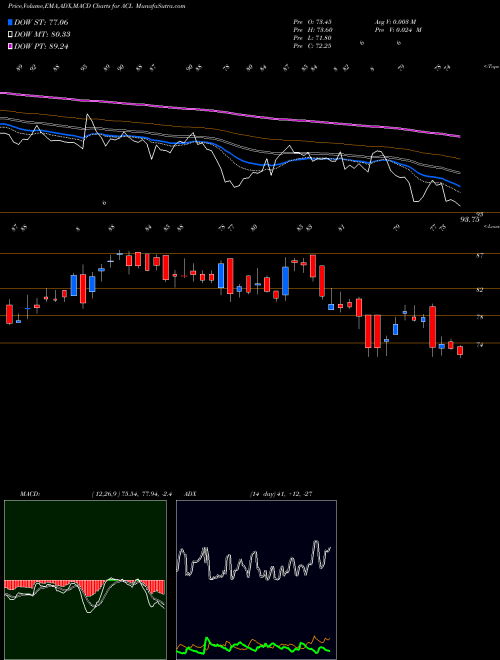
Task: Click the 74 price axis label
Action: pos(479,345)
